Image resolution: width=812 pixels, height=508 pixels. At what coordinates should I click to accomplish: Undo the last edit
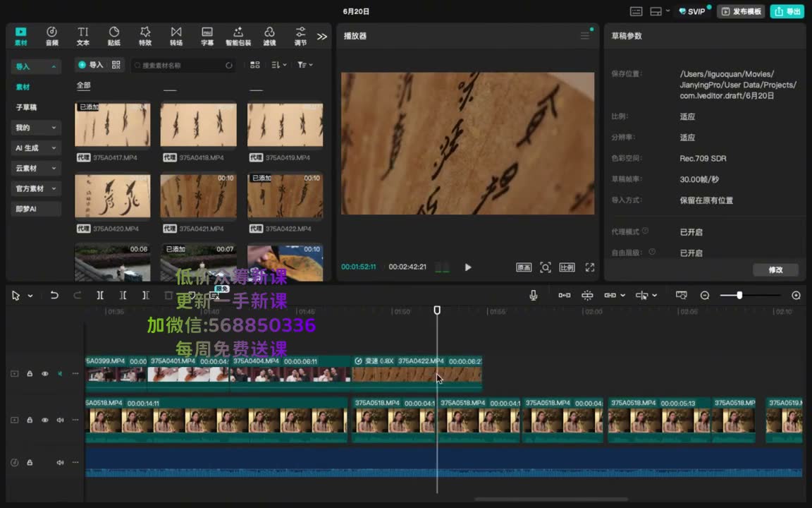pos(54,295)
